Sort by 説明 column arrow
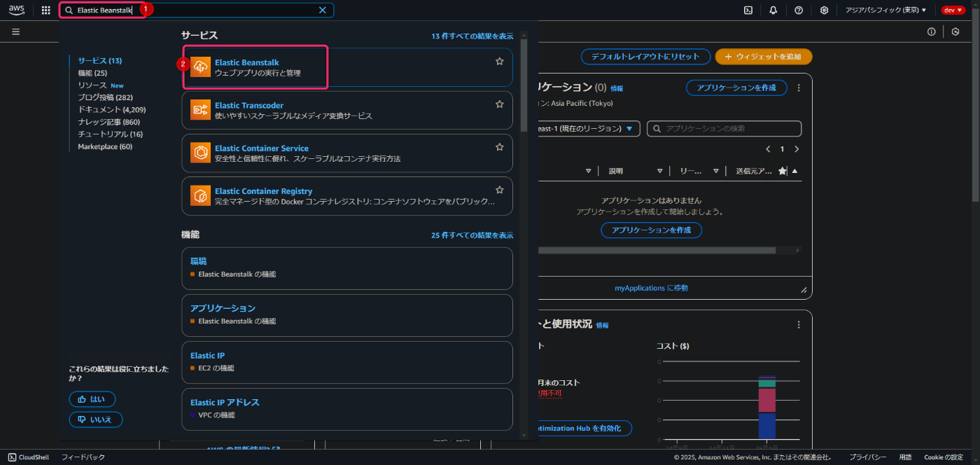This screenshot has width=980, height=465. pos(659,171)
